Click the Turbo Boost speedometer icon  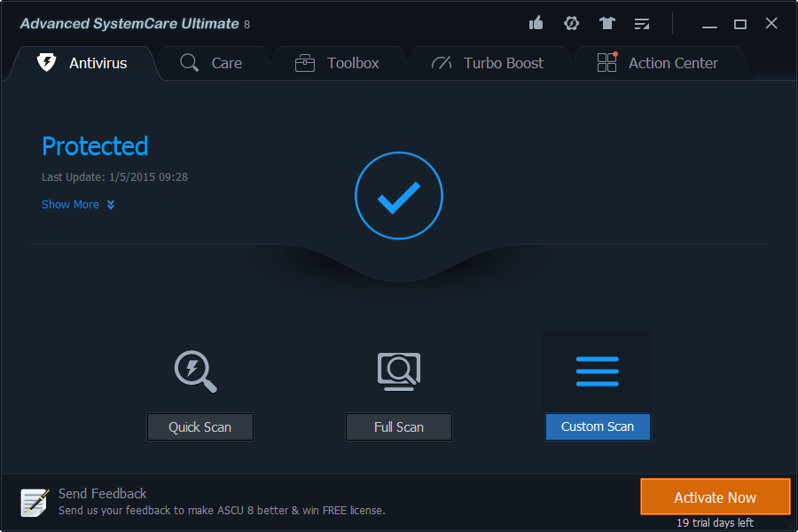tap(442, 63)
